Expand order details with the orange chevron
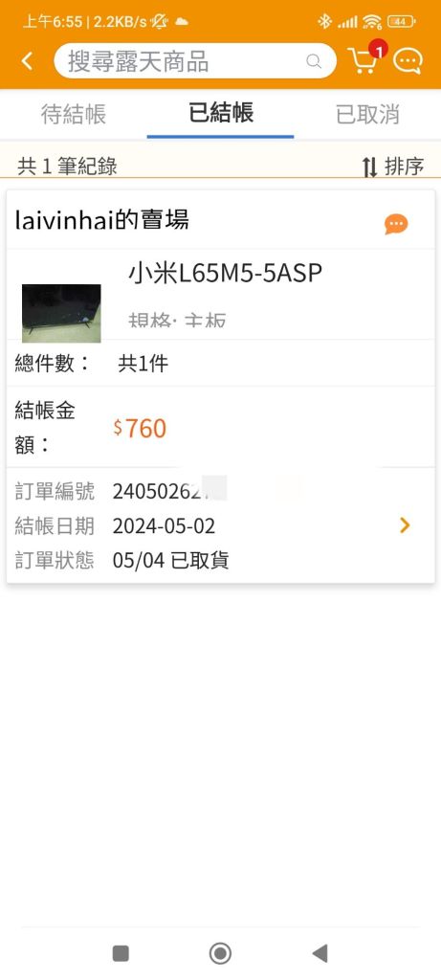The height and width of the screenshot is (980, 441). point(405,525)
